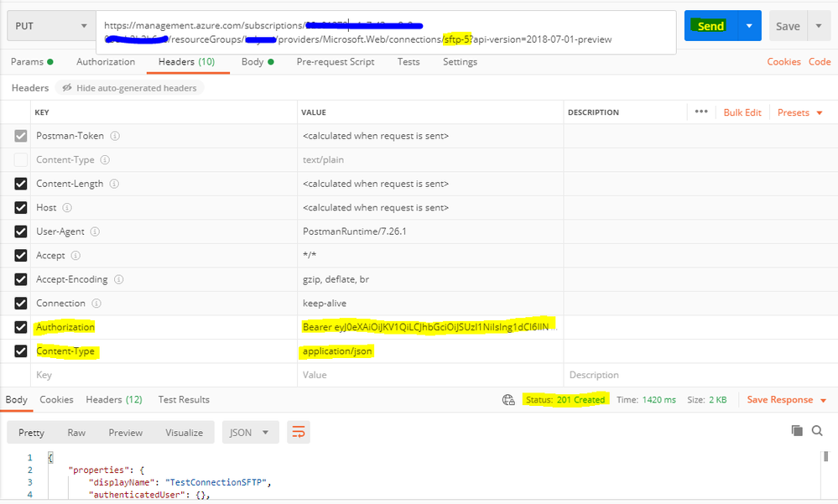Click the Status: 201 Created text

pyautogui.click(x=565, y=400)
